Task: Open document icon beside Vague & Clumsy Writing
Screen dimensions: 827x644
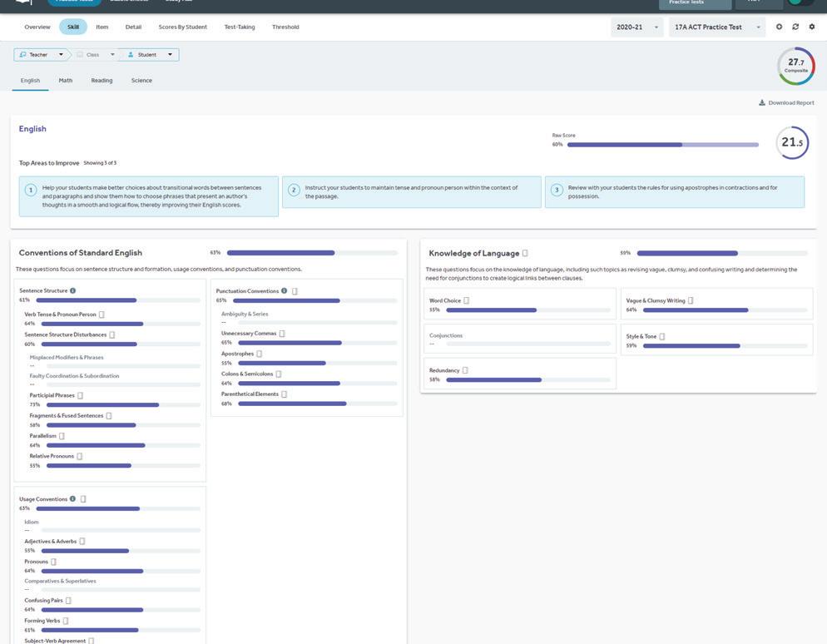Action: click(x=691, y=300)
